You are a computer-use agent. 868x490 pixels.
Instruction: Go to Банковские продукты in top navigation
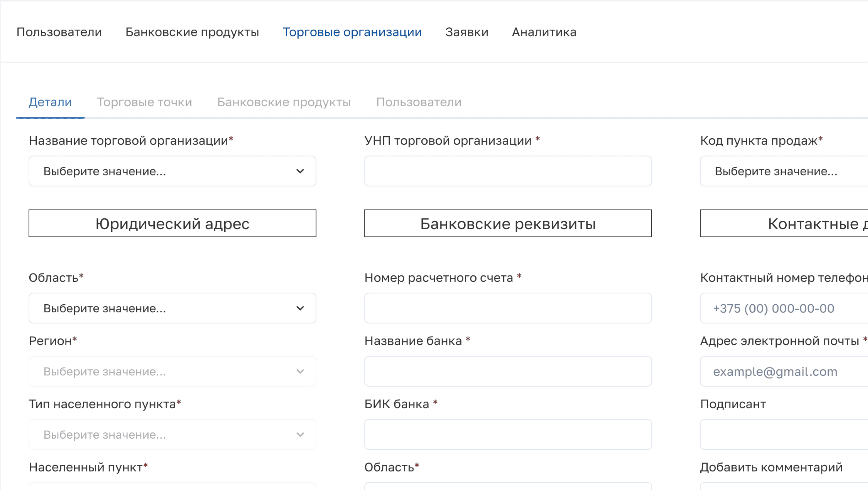tap(192, 32)
